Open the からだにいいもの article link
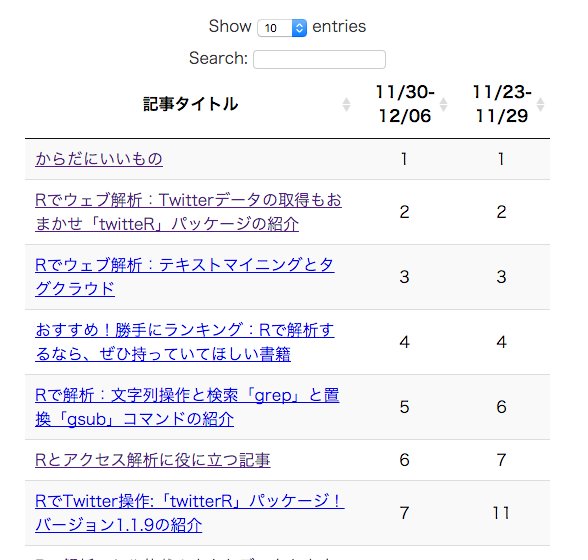 click(x=99, y=159)
